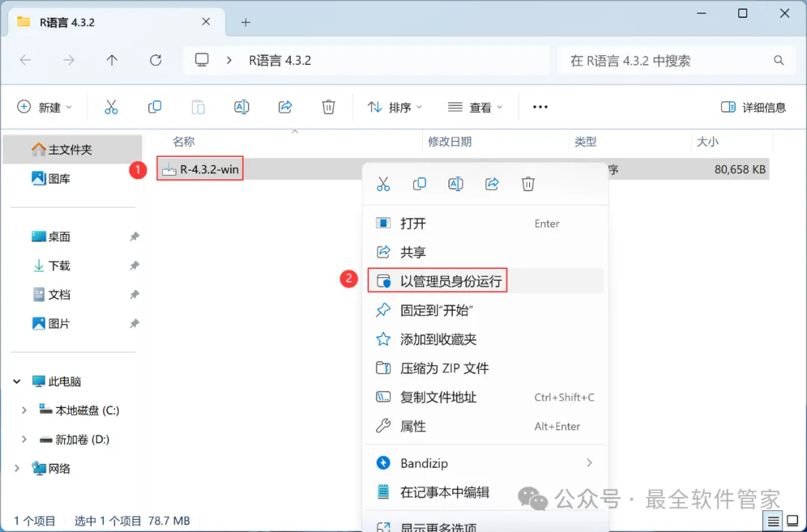Click the Delete trash icon in the toolbar
Screen dimensions: 807x532
(328, 107)
